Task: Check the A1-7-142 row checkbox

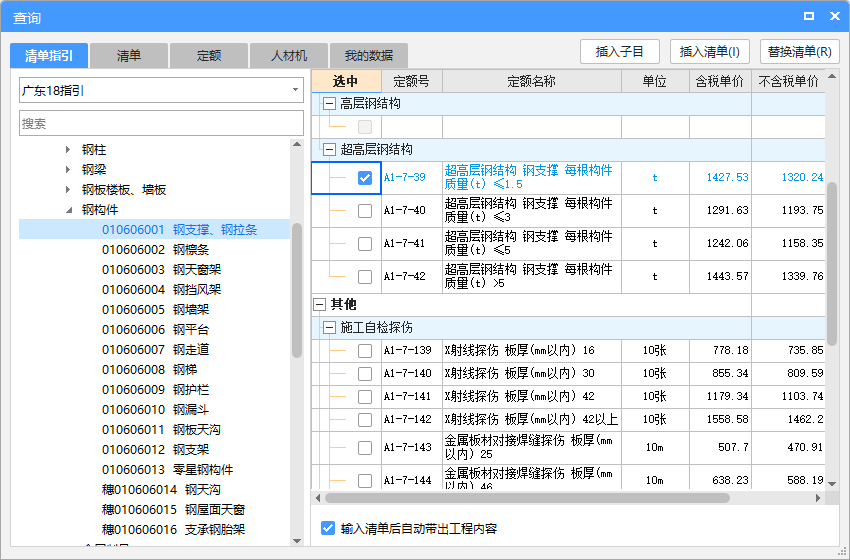Action: coord(365,420)
